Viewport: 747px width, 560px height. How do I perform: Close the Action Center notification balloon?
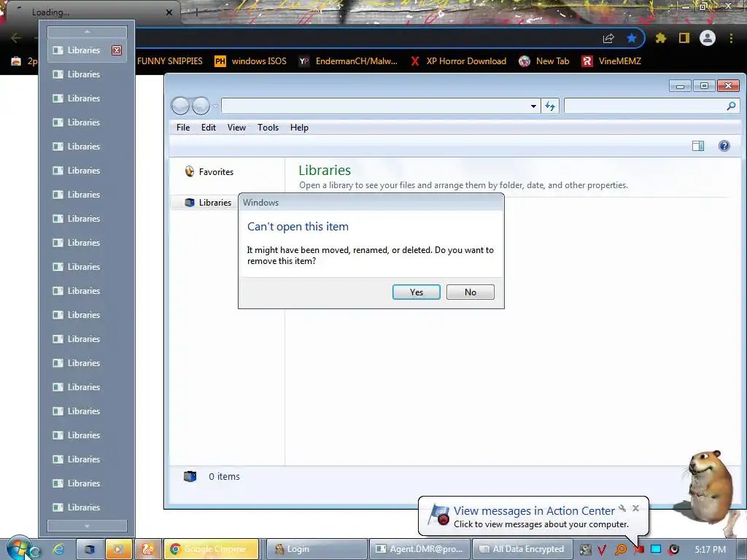pyautogui.click(x=635, y=508)
